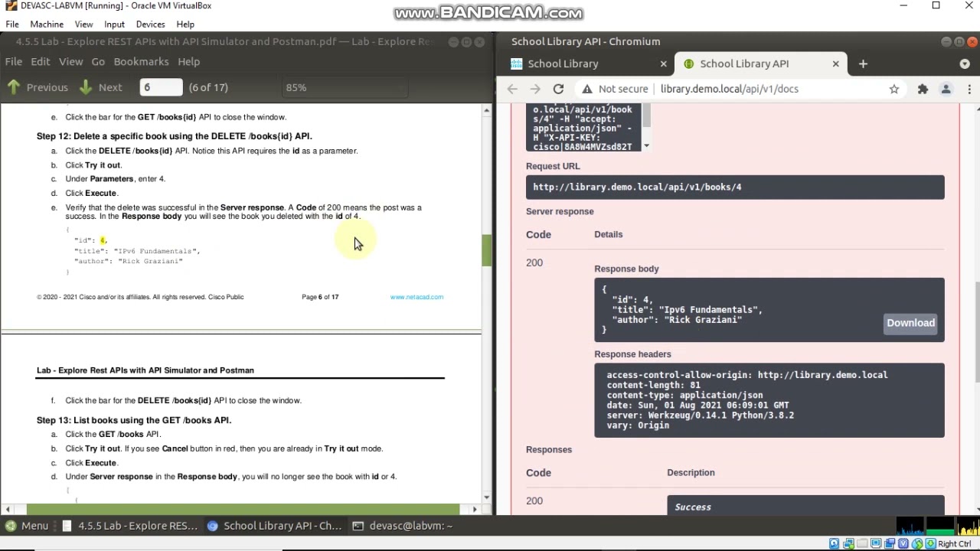Click the www.netacad.com link in PDF footer
This screenshot has height=551, width=980.
416,297
